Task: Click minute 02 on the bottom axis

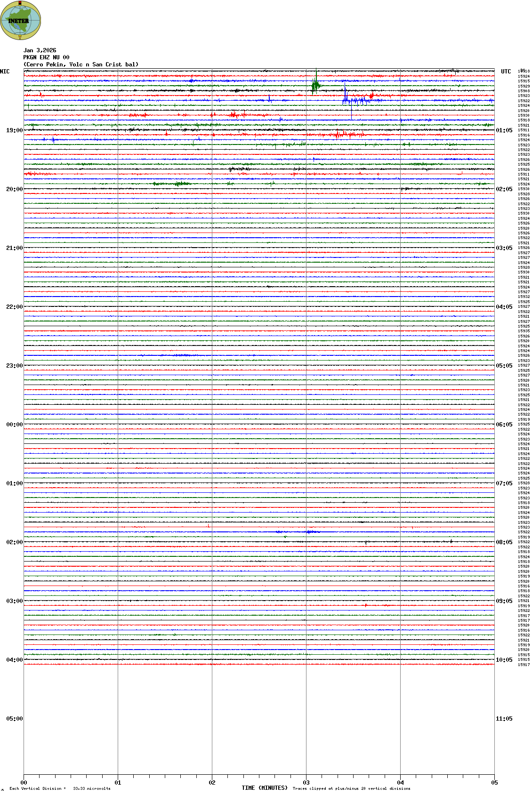Action: pyautogui.click(x=212, y=783)
